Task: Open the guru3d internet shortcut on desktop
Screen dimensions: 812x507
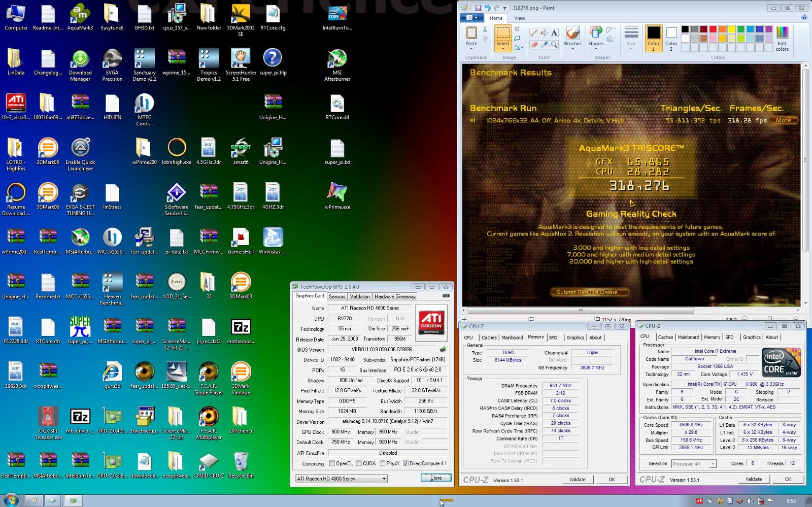Action: [x=112, y=376]
